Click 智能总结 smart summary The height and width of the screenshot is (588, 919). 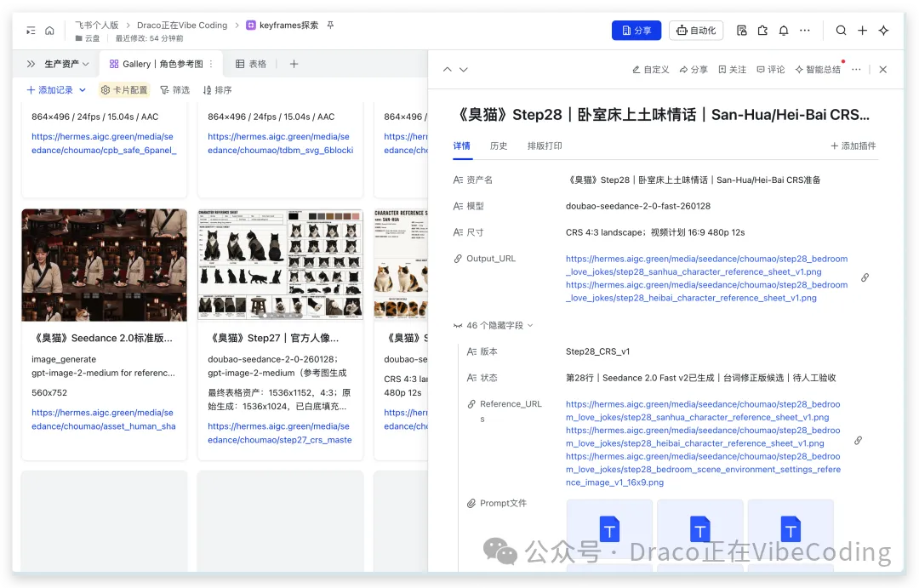coord(818,69)
